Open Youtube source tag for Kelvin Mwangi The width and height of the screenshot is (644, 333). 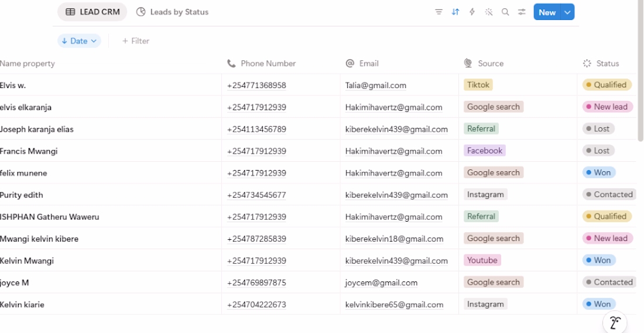pyautogui.click(x=482, y=260)
